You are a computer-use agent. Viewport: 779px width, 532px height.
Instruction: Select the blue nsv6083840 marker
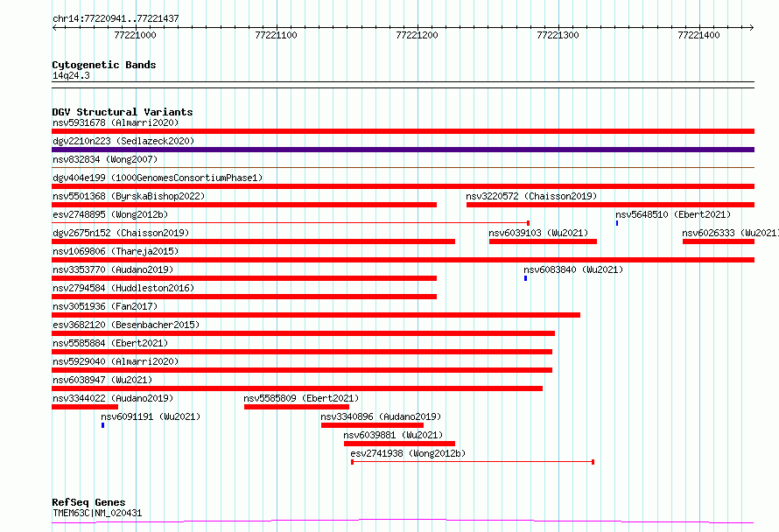pyautogui.click(x=526, y=278)
